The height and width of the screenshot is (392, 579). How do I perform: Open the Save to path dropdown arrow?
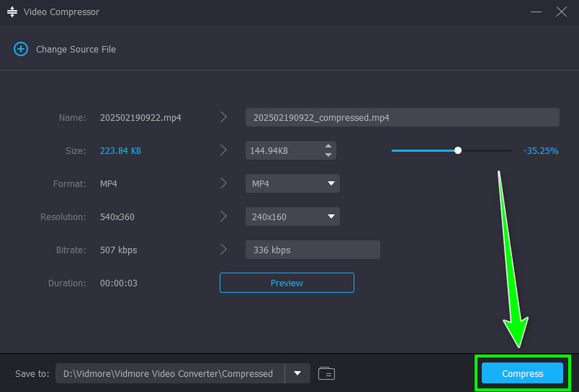[x=297, y=373]
